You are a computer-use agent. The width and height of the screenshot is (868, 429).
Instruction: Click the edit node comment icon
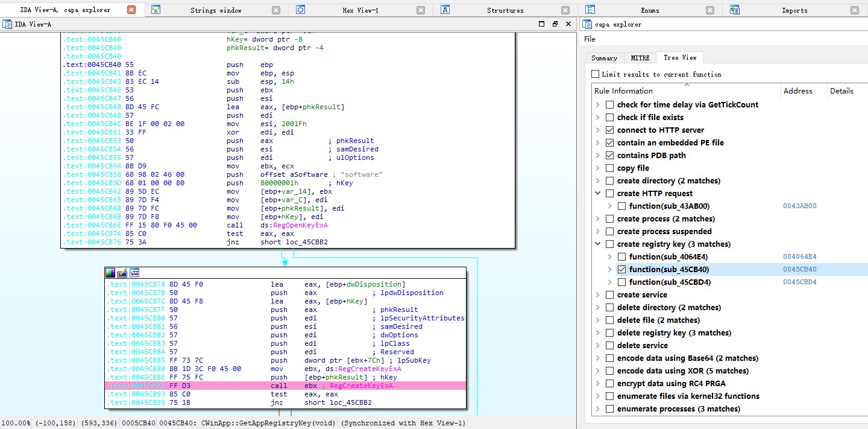tap(122, 273)
